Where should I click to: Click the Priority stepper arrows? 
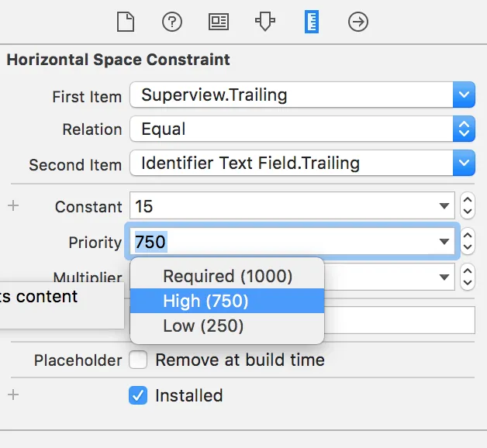[468, 242]
